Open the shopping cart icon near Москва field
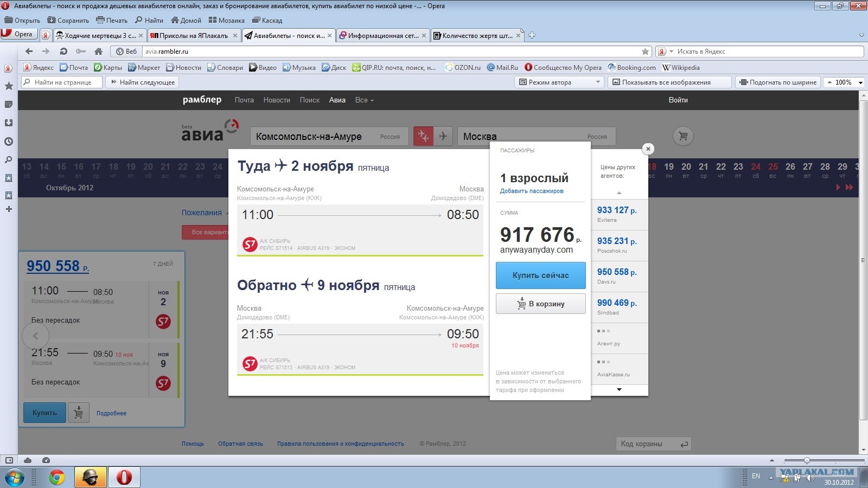Image resolution: width=868 pixels, height=488 pixels. [683, 136]
